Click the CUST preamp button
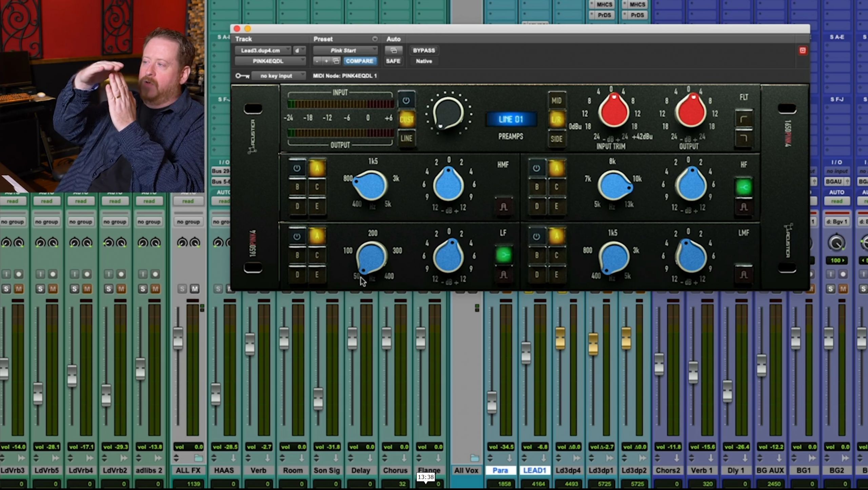Image resolution: width=868 pixels, height=490 pixels. 406,119
